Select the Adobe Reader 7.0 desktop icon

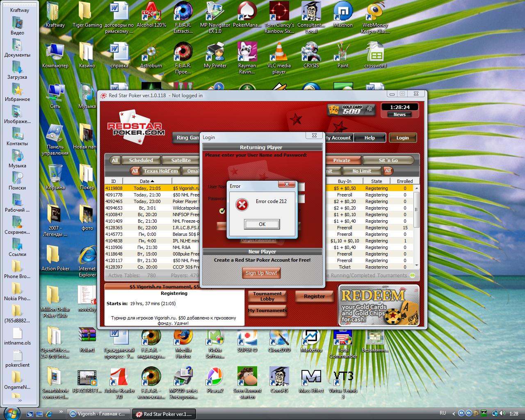[x=119, y=383]
